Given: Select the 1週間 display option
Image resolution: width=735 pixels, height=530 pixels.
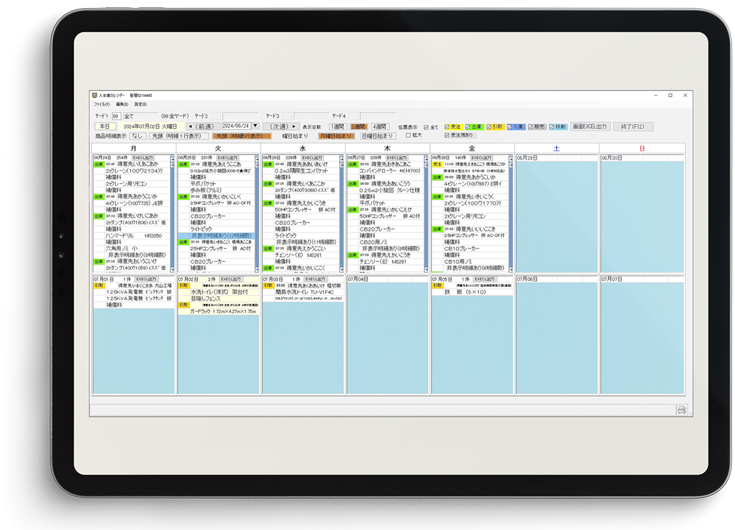Looking at the screenshot, I should coord(337,127).
